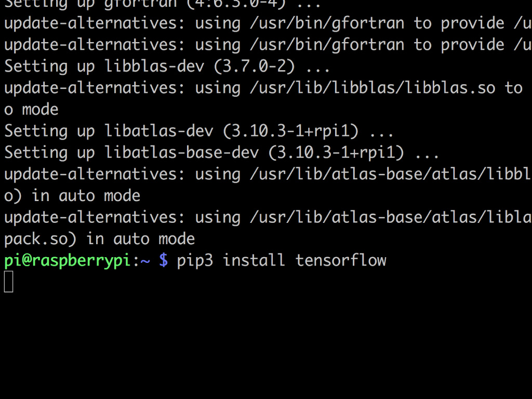Viewport: 532px width, 399px height.
Task: Click the 'Setting up libatlas-dev' line
Action: pos(198,131)
